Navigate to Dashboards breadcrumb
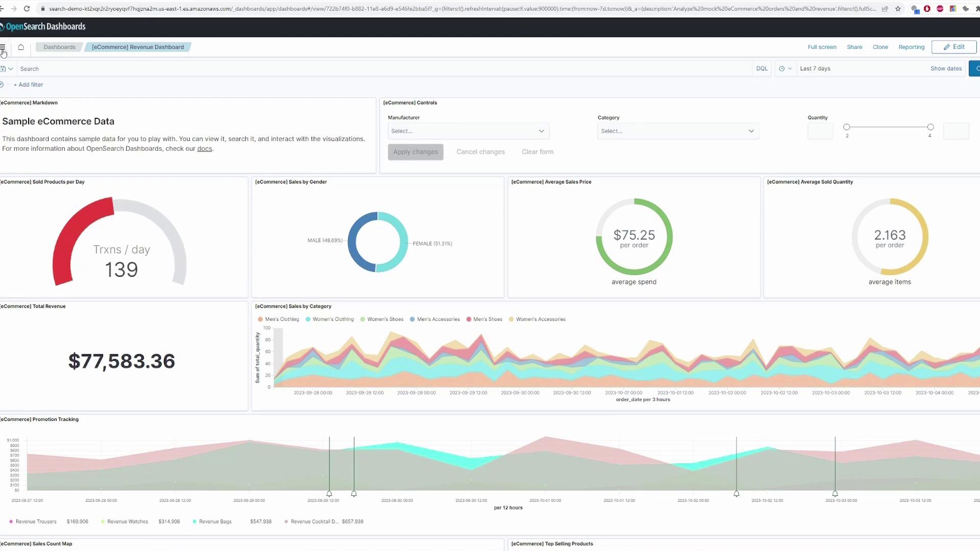This screenshot has height=551, width=980. click(x=59, y=47)
